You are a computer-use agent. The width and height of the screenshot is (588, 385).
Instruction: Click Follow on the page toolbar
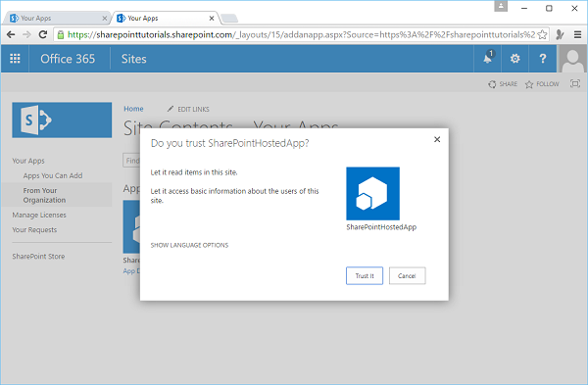pos(542,84)
